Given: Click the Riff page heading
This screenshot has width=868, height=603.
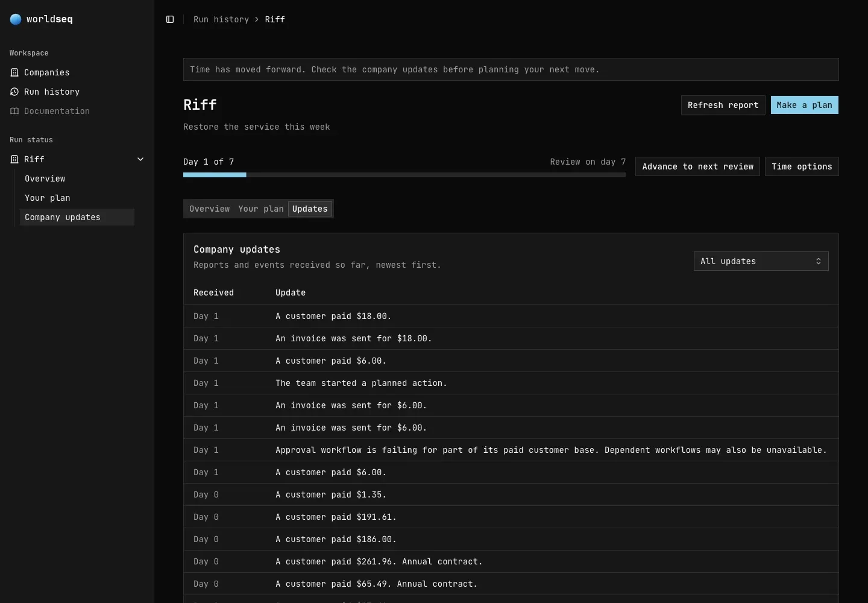Looking at the screenshot, I should 200,105.
